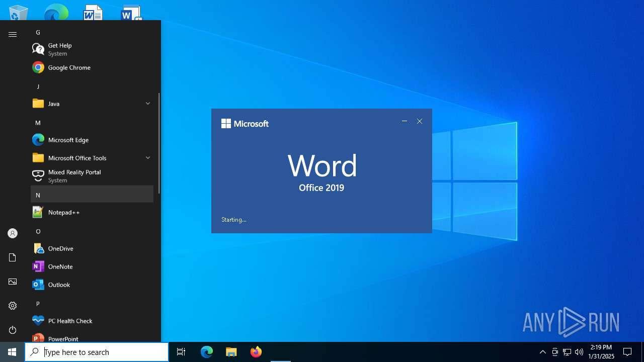Open the notification center icon
The height and width of the screenshot is (362, 644).
pos(627,352)
